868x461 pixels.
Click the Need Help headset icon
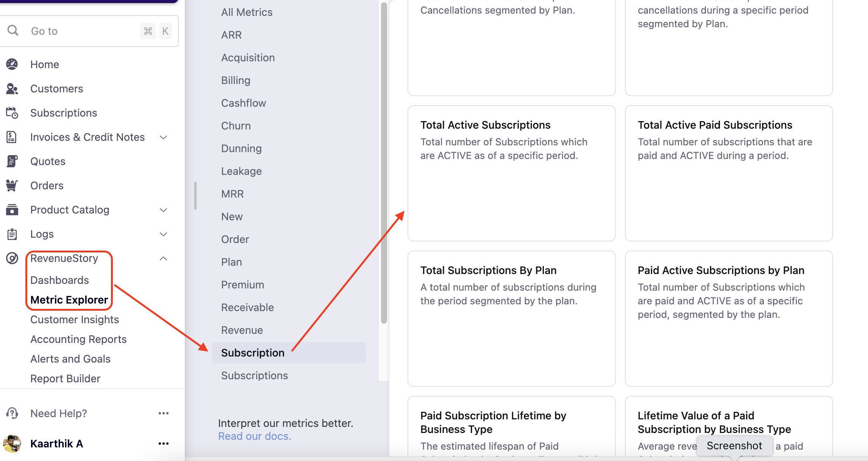pos(12,413)
